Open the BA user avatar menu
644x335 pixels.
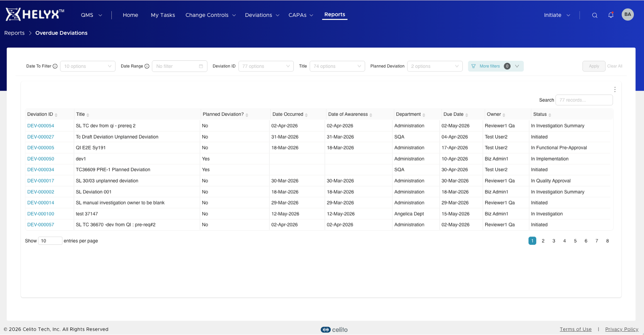(x=628, y=15)
